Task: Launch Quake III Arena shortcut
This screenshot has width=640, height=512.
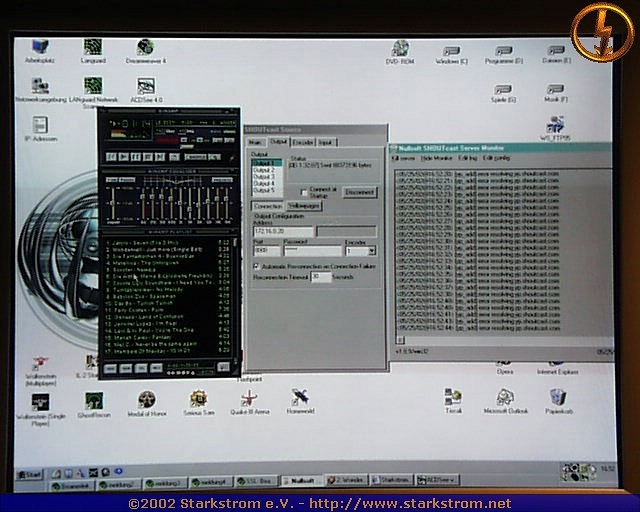Action: click(247, 397)
